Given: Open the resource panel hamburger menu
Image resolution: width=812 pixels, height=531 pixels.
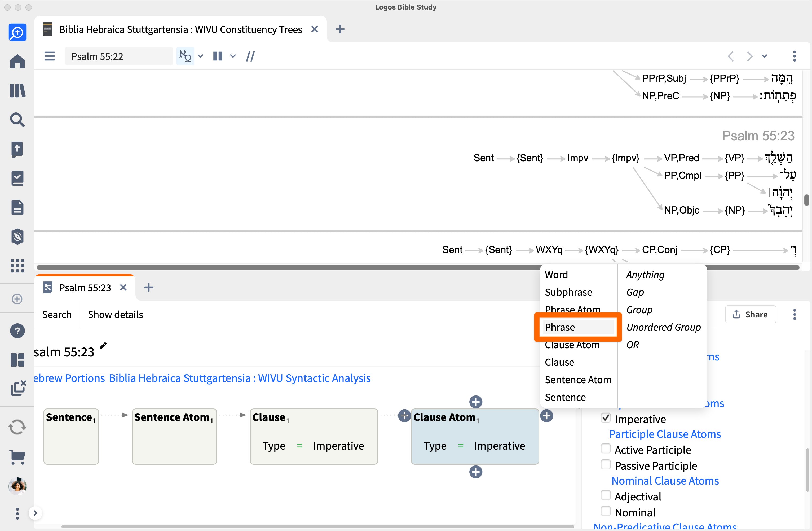Looking at the screenshot, I should coord(50,56).
